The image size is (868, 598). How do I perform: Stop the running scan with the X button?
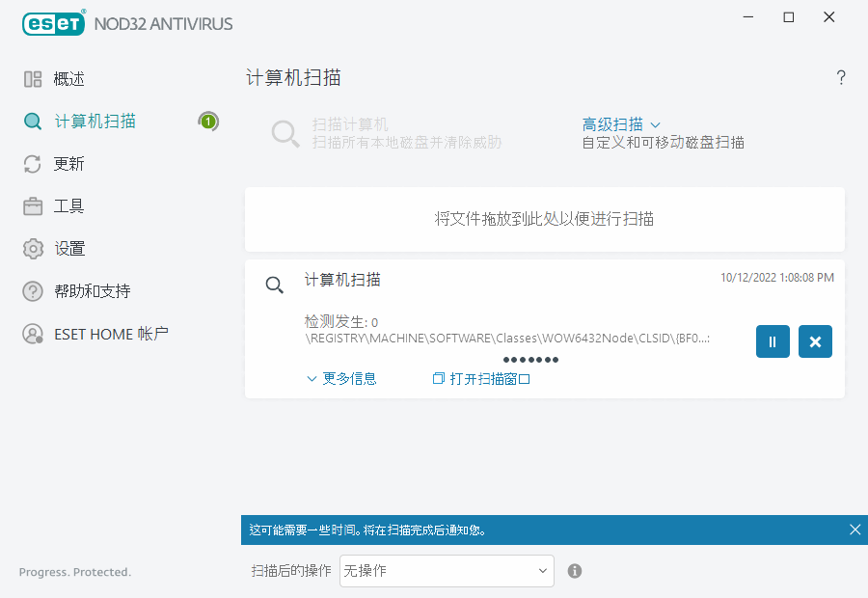(x=815, y=341)
